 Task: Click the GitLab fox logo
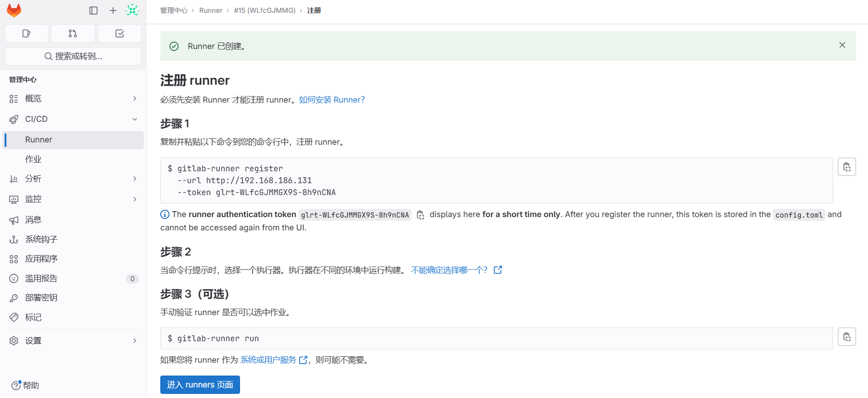click(14, 10)
